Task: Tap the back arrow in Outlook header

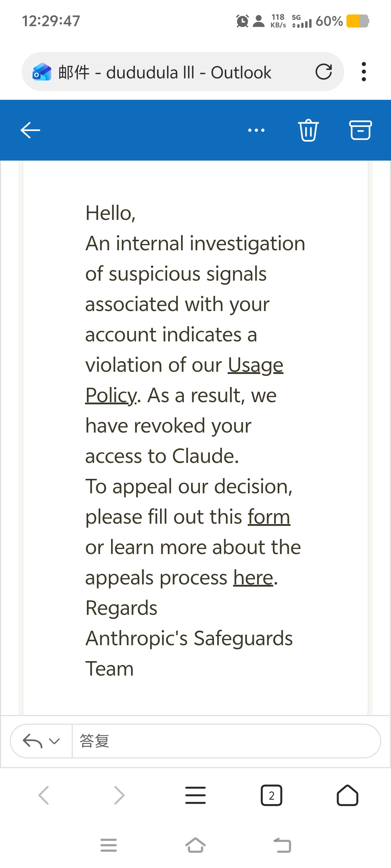Action: 30,130
